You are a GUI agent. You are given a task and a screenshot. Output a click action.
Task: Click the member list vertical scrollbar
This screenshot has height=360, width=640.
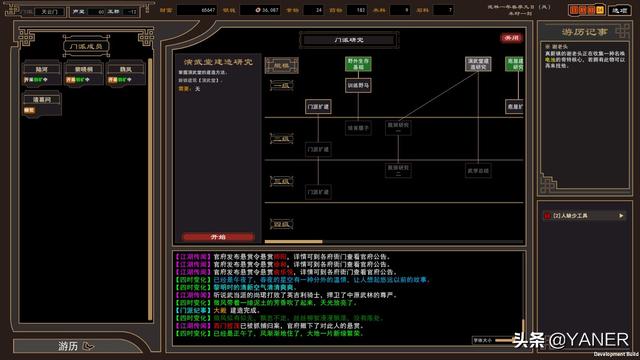(x=150, y=189)
